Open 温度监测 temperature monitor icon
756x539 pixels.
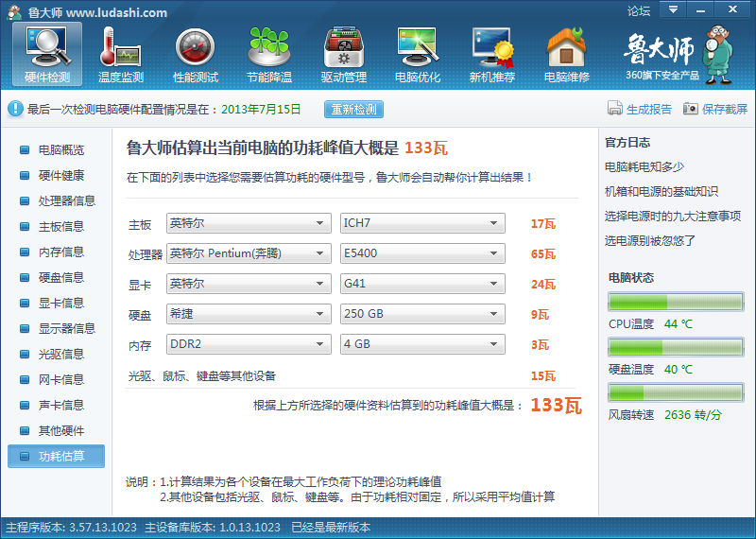(121, 54)
